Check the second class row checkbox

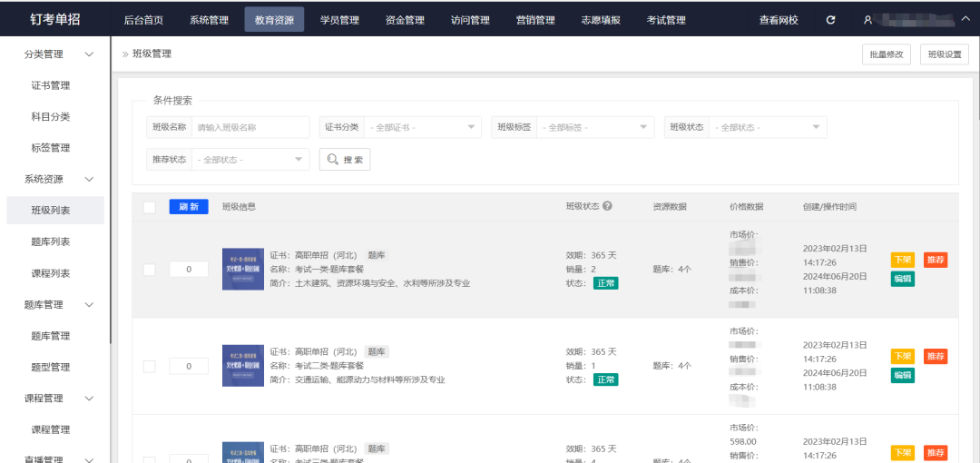tap(150, 366)
